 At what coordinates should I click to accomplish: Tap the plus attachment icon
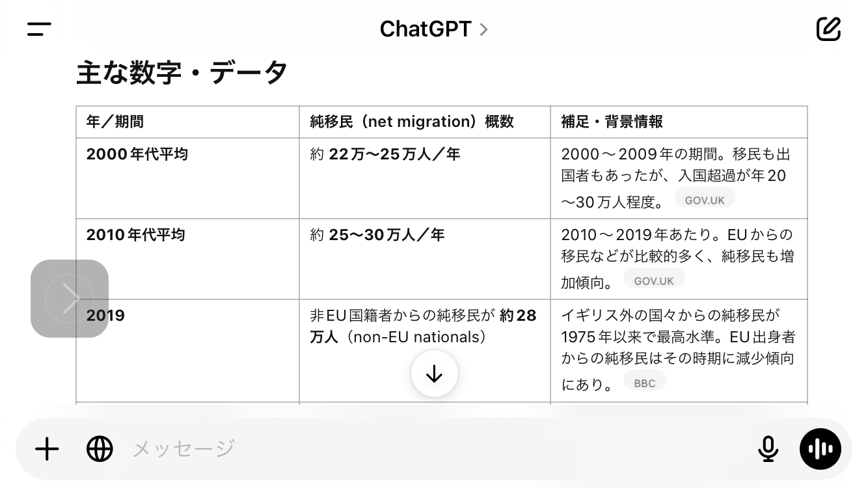coord(47,449)
